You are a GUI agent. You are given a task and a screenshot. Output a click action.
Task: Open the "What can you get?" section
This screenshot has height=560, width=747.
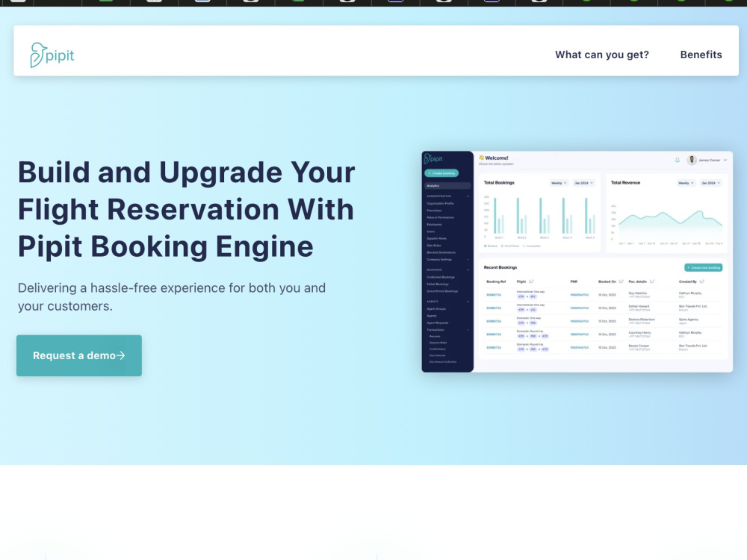[601, 55]
